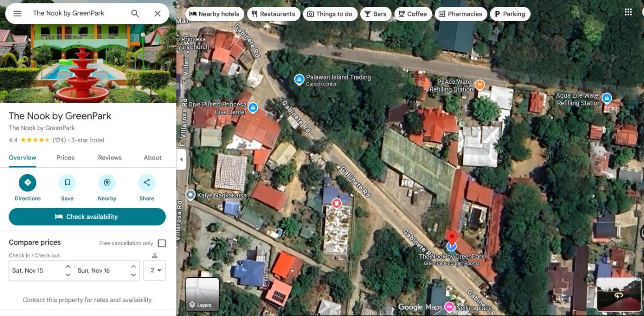
Task: Enable Free cancellation only checkbox
Action: (x=162, y=243)
